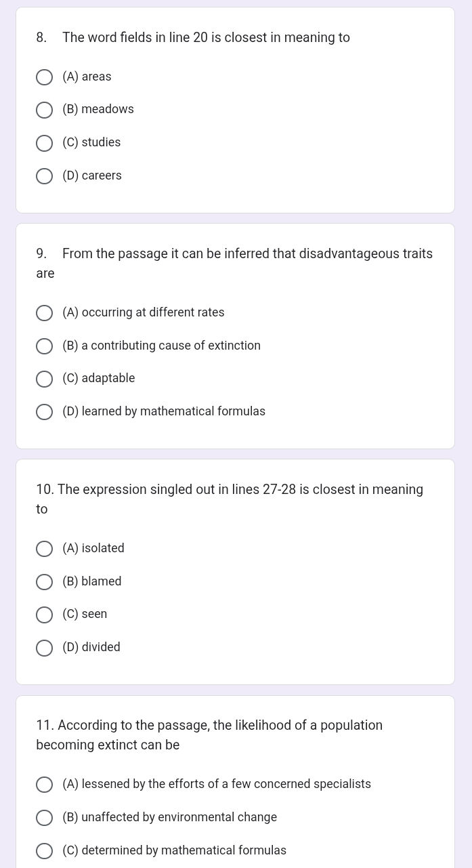Select the (B) blamed option
The image size is (472, 868).
(x=44, y=582)
